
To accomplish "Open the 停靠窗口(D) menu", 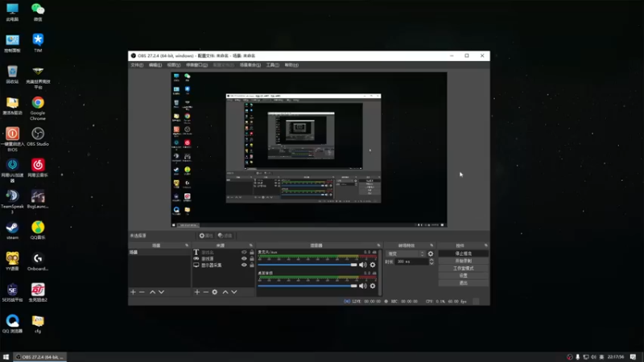I will [196, 65].
